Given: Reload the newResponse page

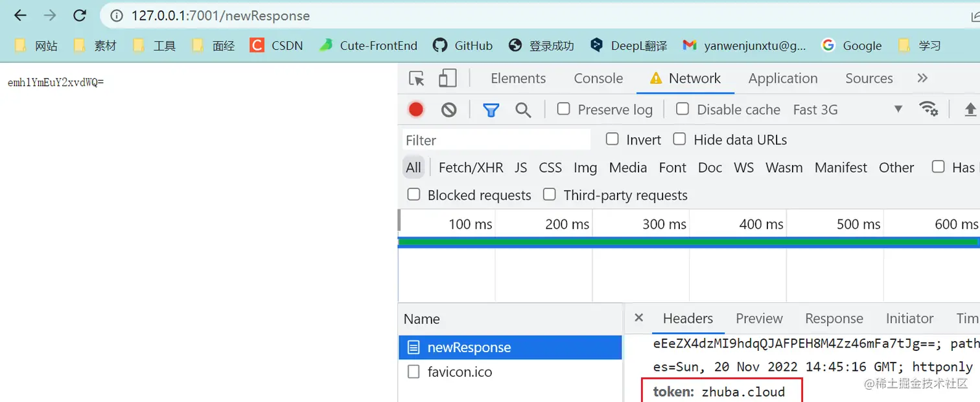Looking at the screenshot, I should (x=79, y=16).
